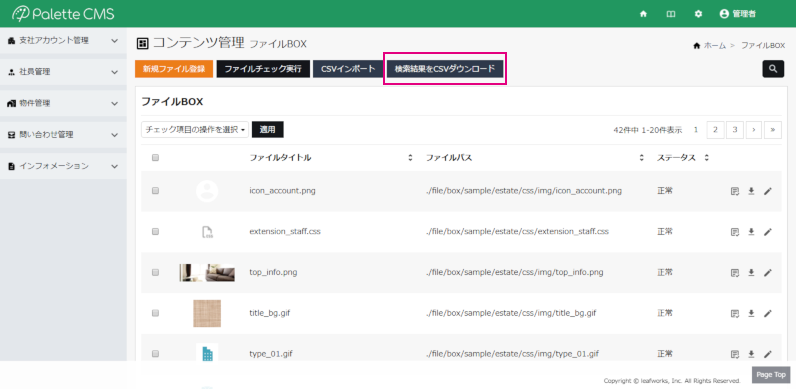This screenshot has height=389, width=796.
Task: Click the 適用 apply button
Action: tap(268, 129)
